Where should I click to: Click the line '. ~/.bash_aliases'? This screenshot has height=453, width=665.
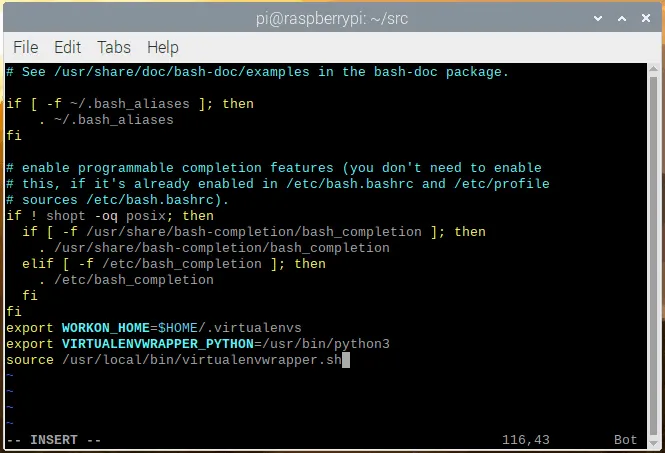coord(106,120)
